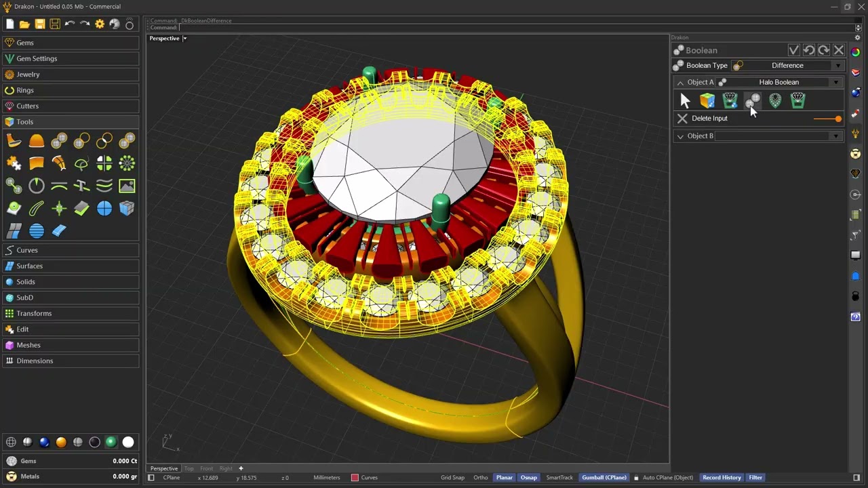Viewport: 868px width, 488px height.
Task: Toggle the Filter status option
Action: pos(755,477)
